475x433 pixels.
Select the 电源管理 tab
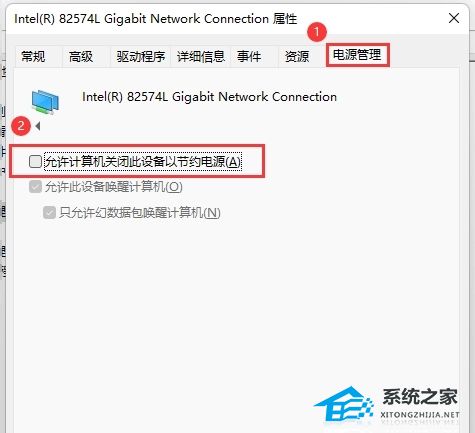pyautogui.click(x=357, y=55)
